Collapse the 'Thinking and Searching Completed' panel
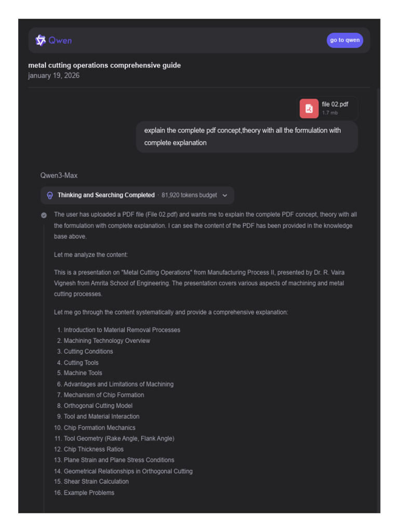The height and width of the screenshot is (532, 399). [x=137, y=195]
